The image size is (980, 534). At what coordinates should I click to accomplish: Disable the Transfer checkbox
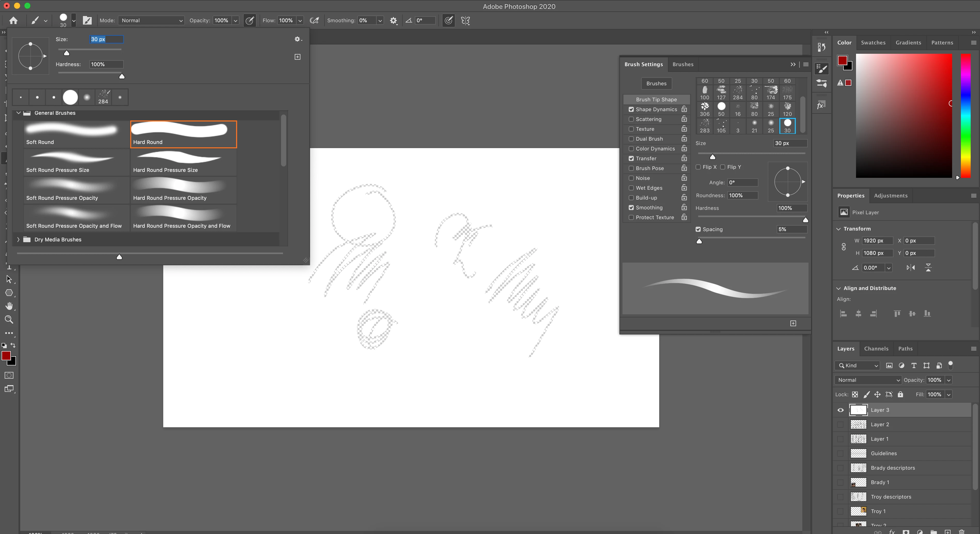[x=631, y=158]
